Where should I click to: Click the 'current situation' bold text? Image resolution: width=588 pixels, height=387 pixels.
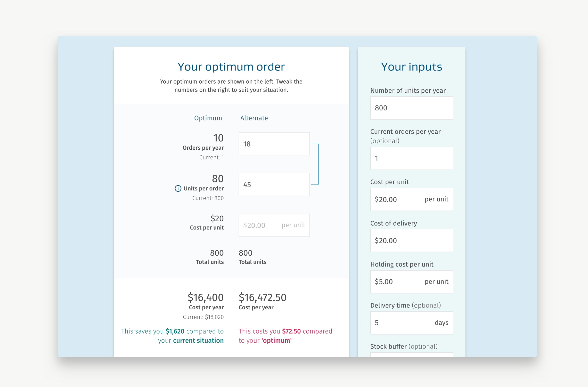pos(198,341)
